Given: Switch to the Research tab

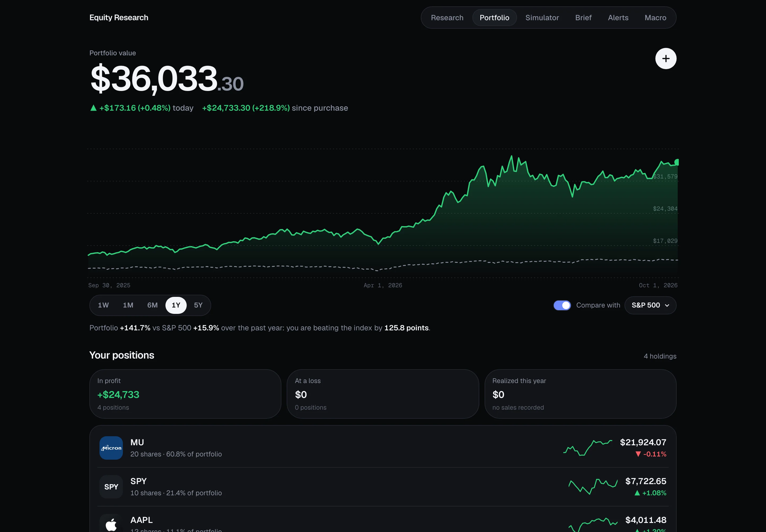Looking at the screenshot, I should point(447,18).
